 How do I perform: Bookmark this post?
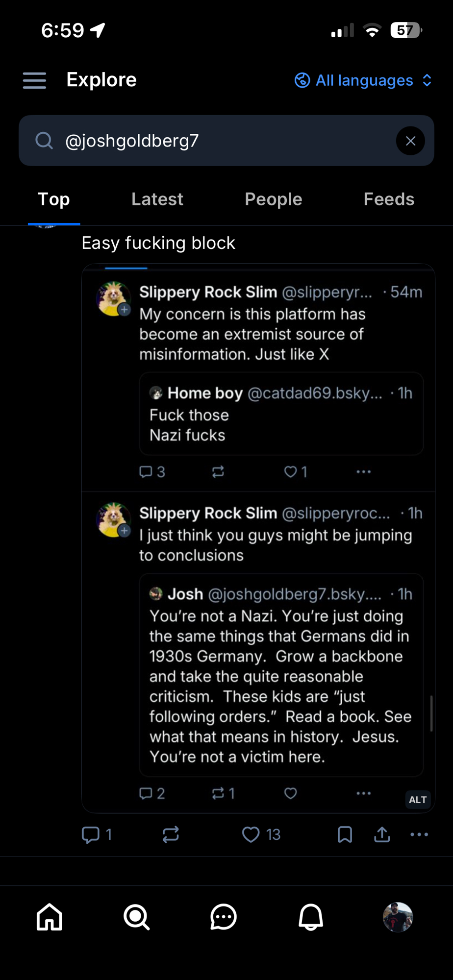click(x=345, y=834)
